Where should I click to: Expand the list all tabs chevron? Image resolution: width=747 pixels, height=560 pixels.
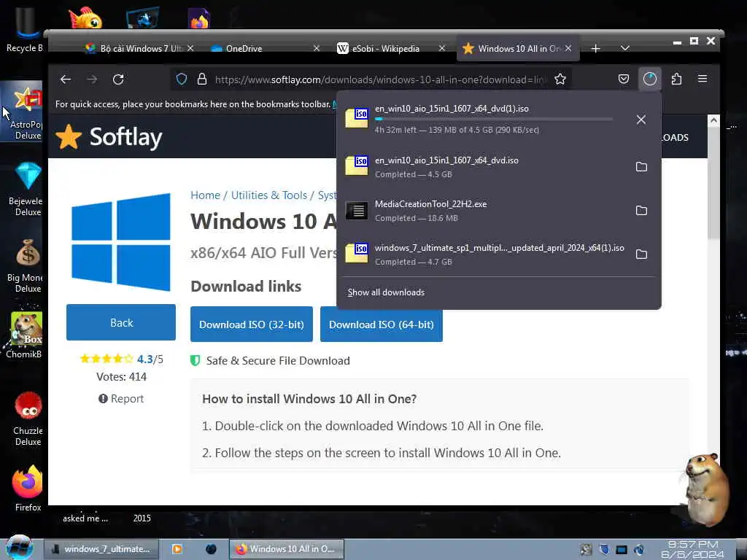pos(625,49)
